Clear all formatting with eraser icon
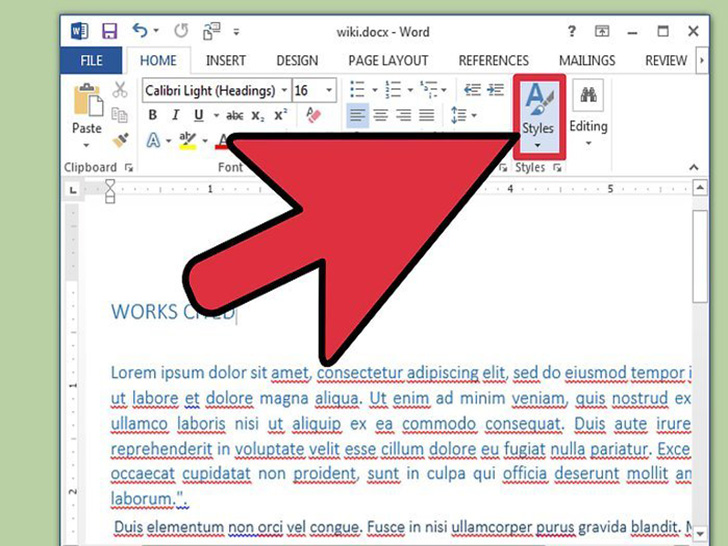The height and width of the screenshot is (546, 728). (313, 115)
